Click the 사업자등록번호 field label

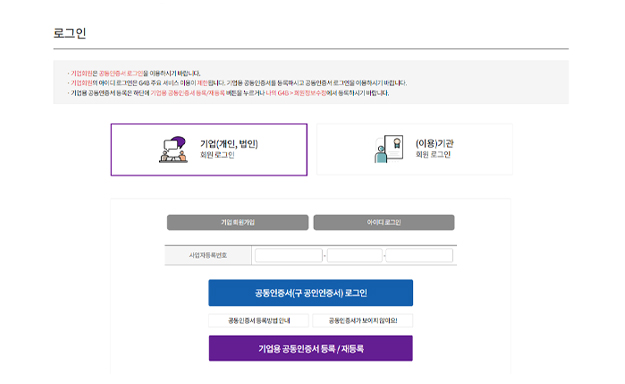208,255
